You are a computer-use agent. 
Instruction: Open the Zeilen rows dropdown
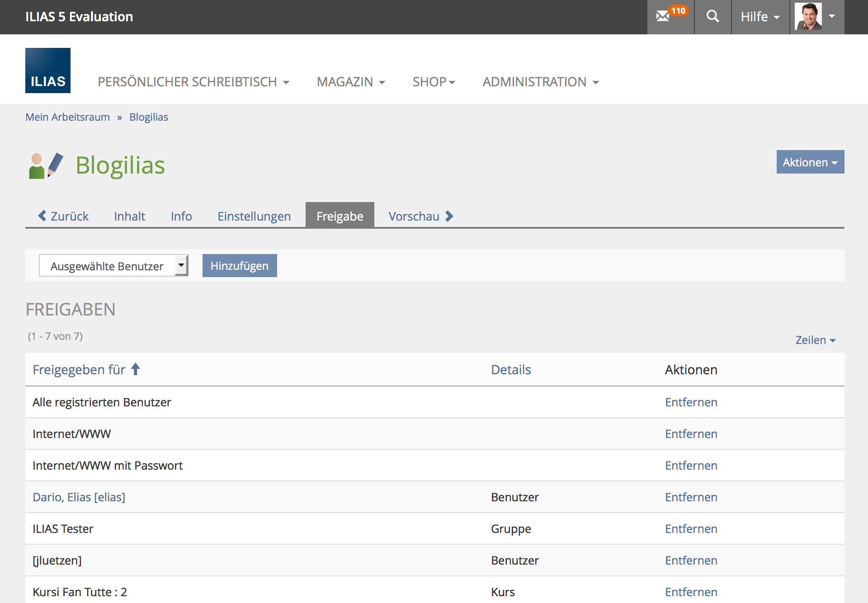pyautogui.click(x=815, y=340)
